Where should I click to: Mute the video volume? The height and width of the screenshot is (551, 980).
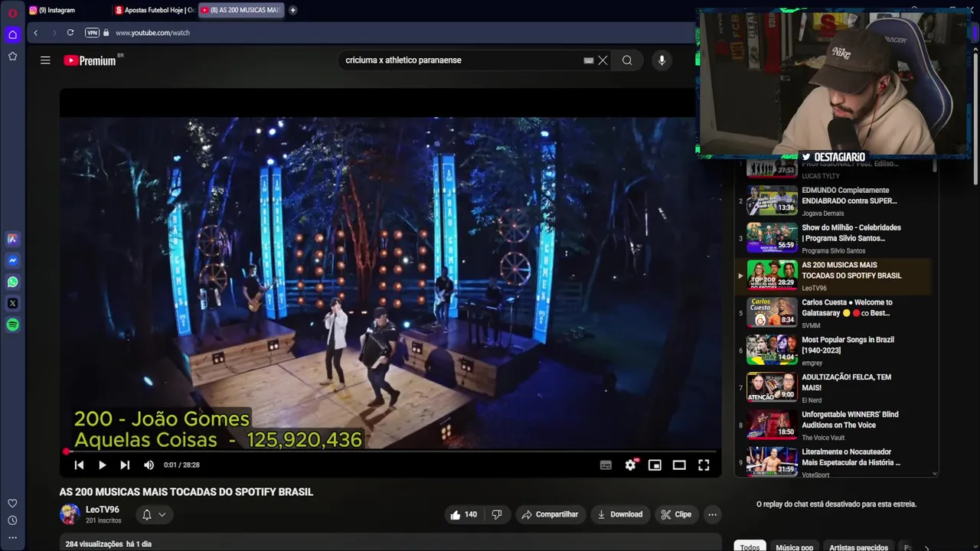[149, 465]
